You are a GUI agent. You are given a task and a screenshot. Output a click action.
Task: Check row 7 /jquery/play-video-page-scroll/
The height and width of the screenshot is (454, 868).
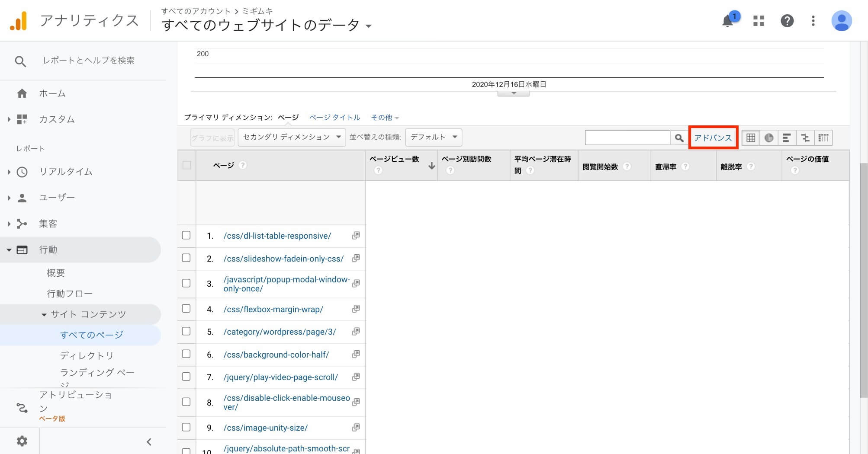coord(186,377)
